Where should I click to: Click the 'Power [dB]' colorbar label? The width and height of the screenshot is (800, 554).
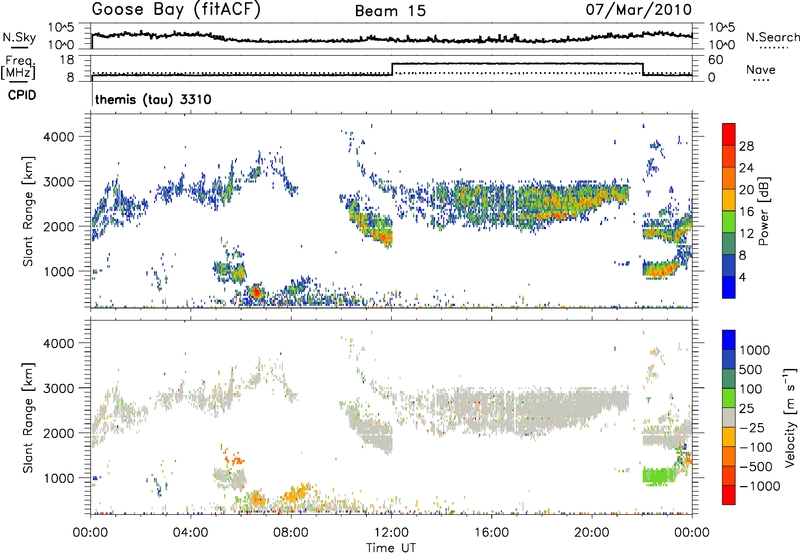[763, 211]
